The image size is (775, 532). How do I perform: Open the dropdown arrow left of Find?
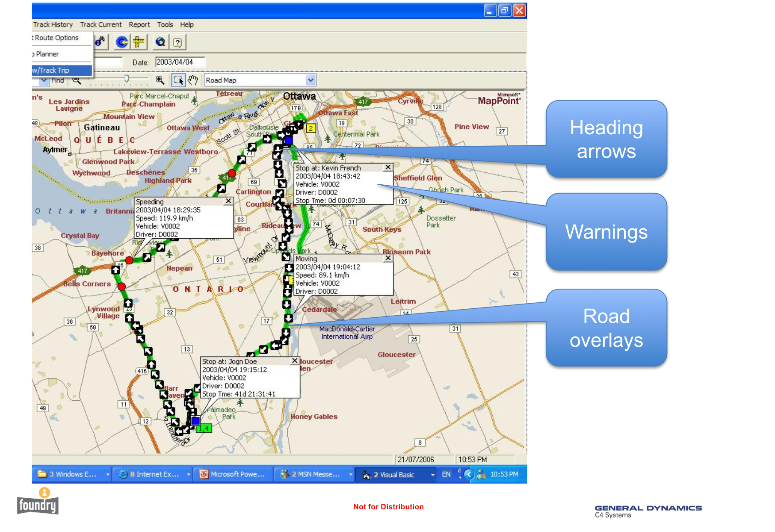click(x=44, y=80)
